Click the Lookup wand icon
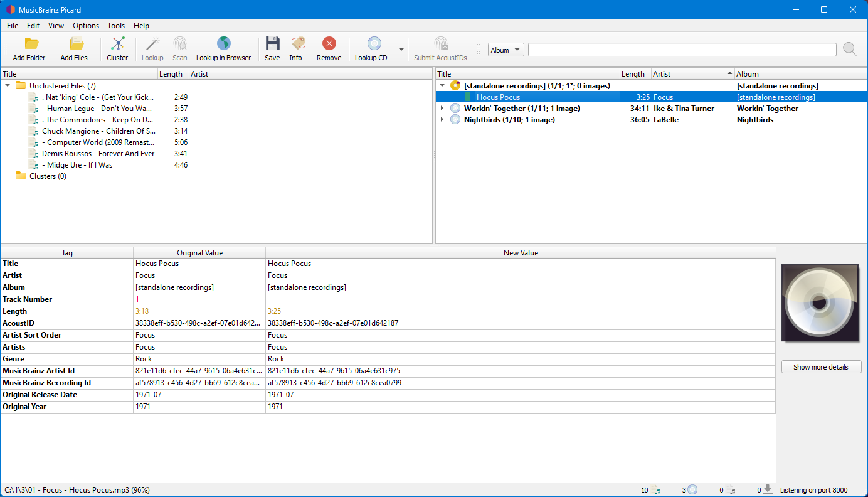868x497 pixels. click(152, 43)
